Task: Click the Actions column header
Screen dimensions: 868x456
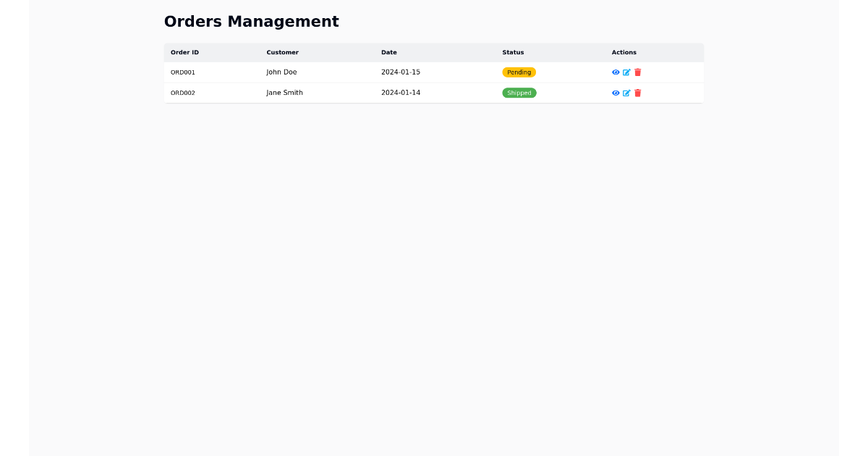Action: [x=624, y=52]
